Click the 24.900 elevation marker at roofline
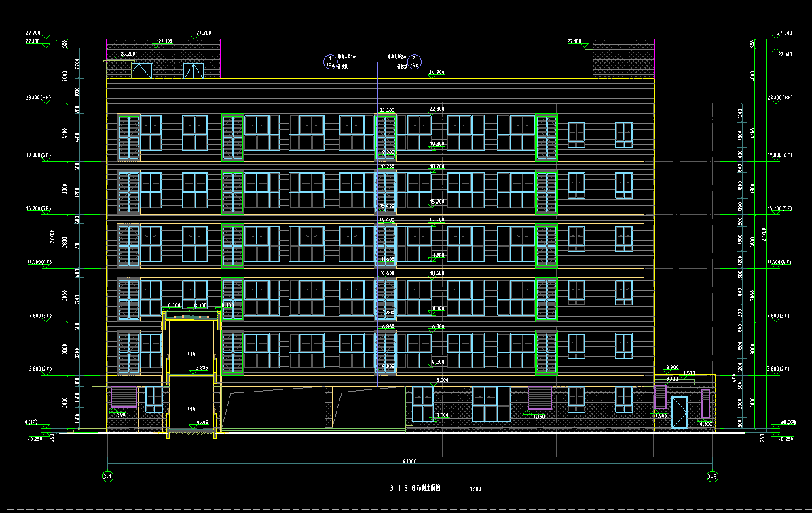This screenshot has height=513, width=812. (437, 73)
